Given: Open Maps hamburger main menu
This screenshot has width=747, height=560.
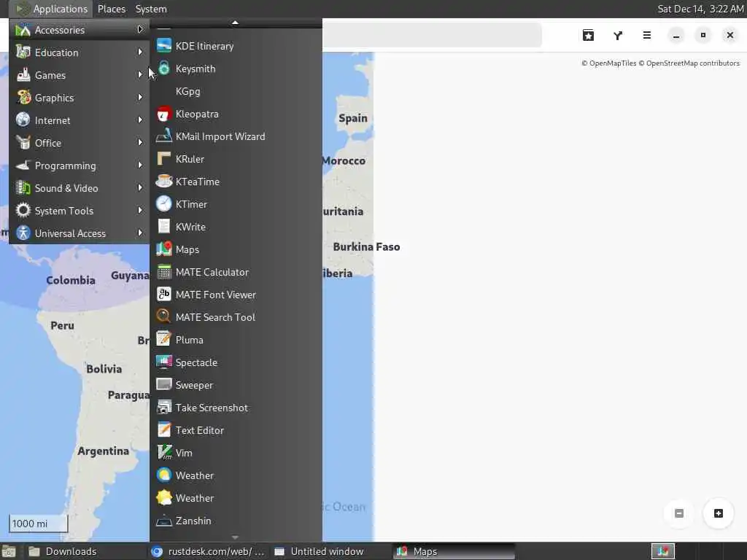Looking at the screenshot, I should pos(647,35).
